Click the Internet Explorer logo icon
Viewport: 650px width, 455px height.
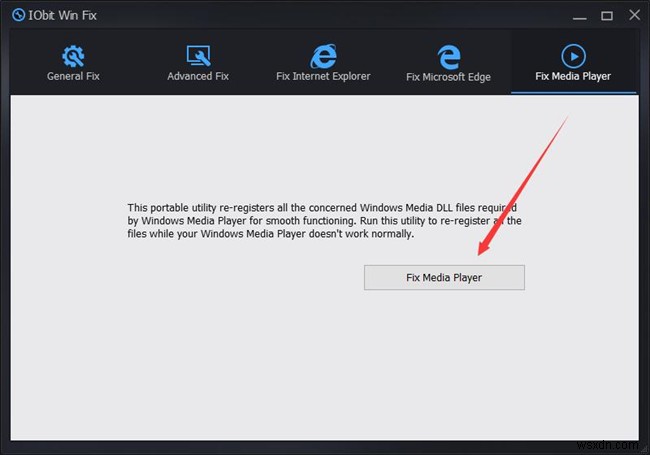tap(323, 56)
